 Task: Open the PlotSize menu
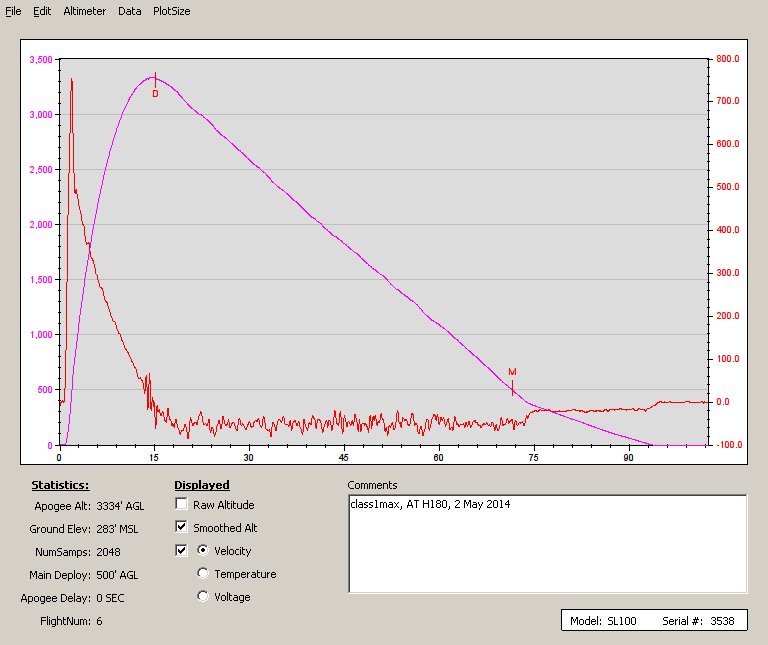point(171,11)
